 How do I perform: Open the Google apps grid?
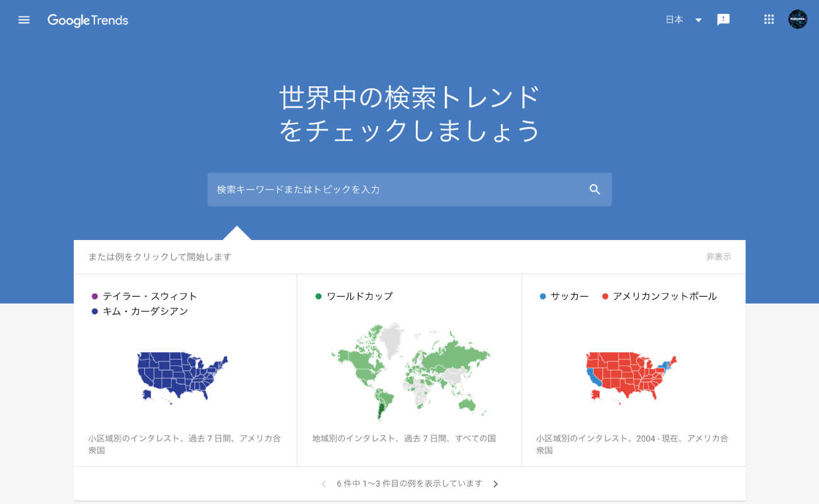point(769,20)
